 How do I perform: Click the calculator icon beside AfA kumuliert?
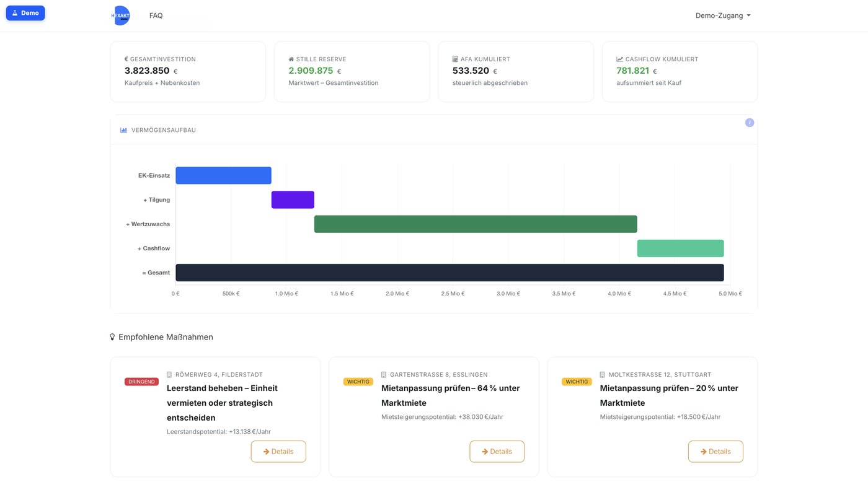455,59
